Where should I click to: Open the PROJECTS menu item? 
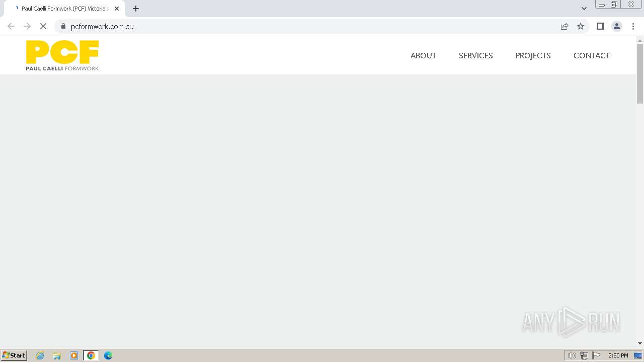click(x=533, y=56)
